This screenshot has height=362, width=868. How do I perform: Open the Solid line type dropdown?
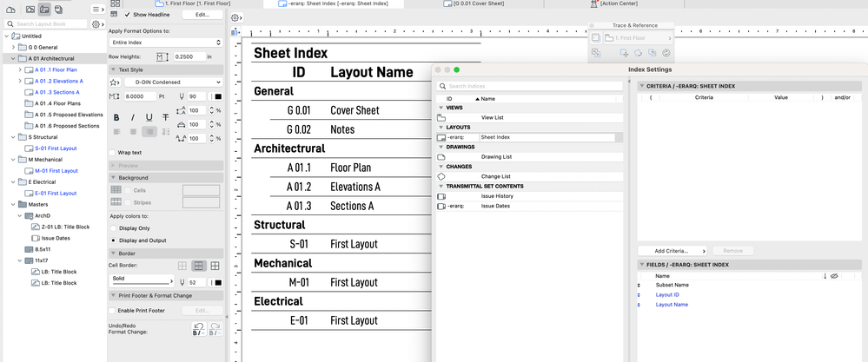[142, 280]
